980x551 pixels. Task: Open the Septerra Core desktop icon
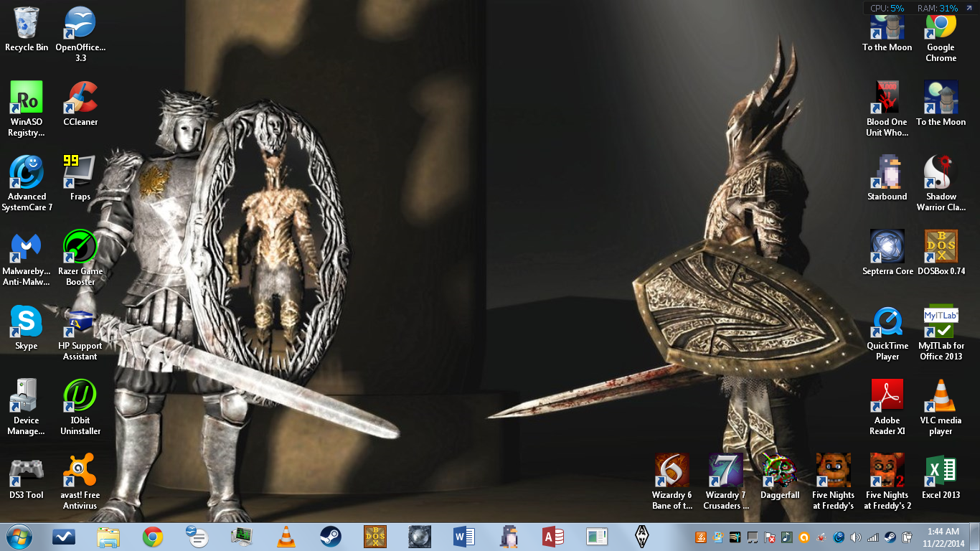(x=887, y=253)
